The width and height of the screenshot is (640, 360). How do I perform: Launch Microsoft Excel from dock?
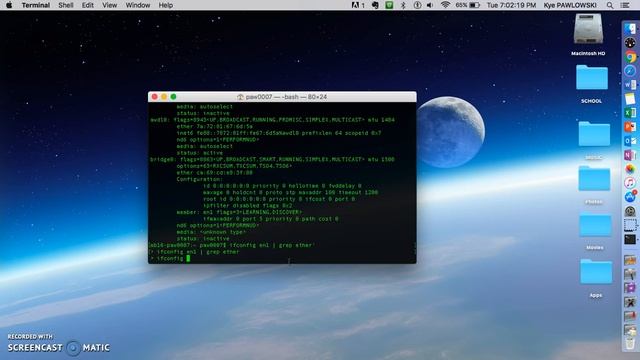[630, 112]
